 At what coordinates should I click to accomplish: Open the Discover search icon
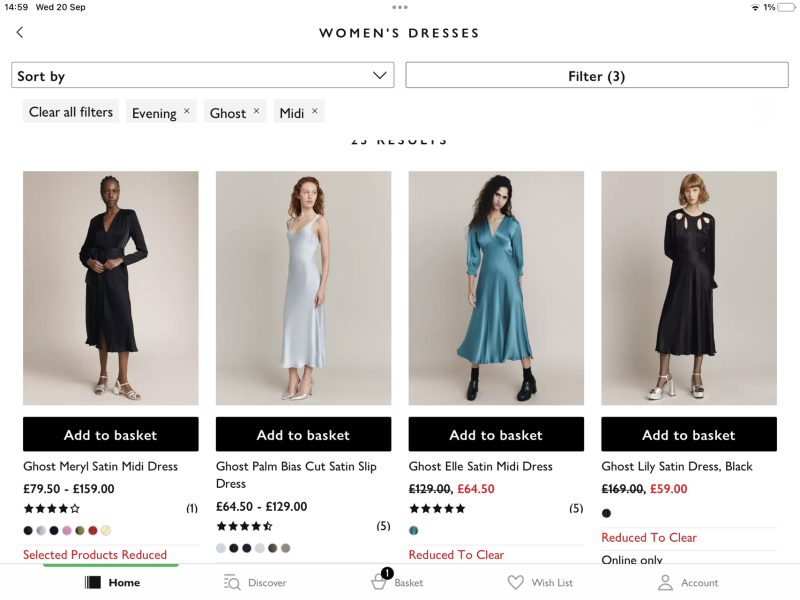(x=232, y=582)
